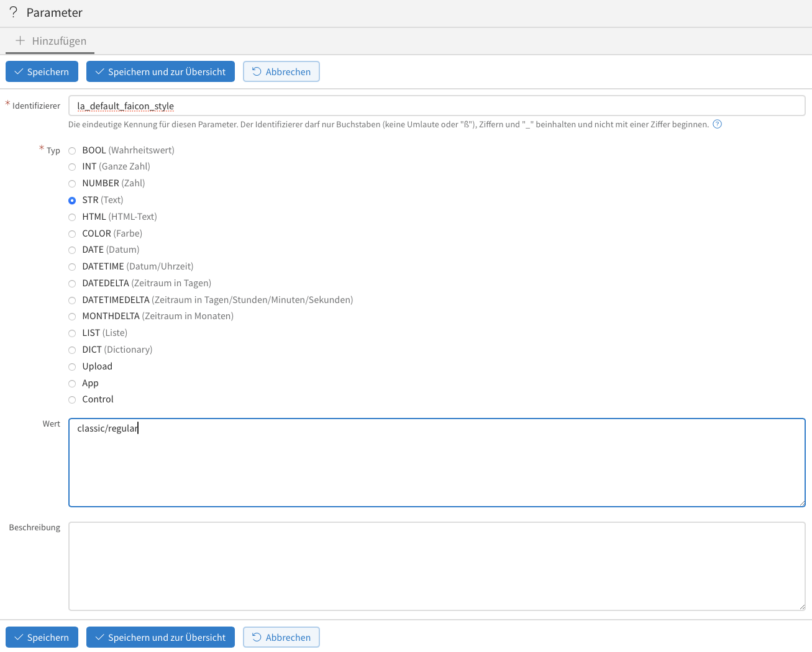Select the DATETIMEDELTA type option
Viewport: 812px width, 652px height.
[x=72, y=301]
